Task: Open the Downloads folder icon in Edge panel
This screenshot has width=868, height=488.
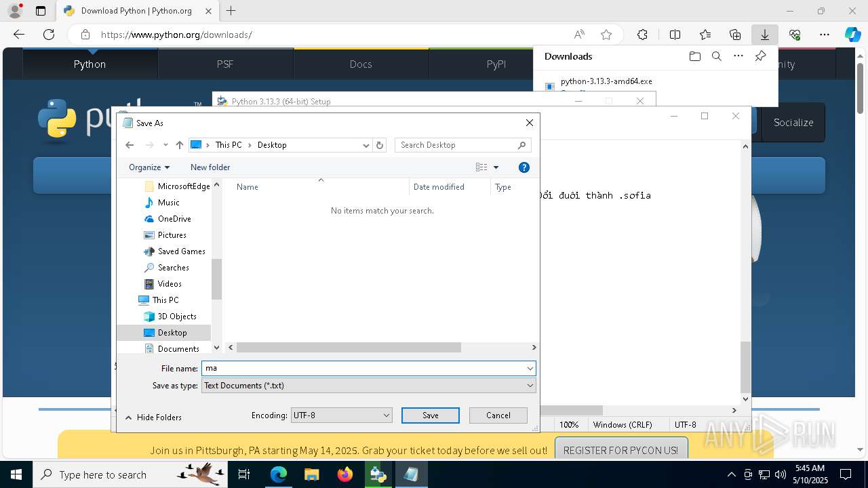Action: tap(694, 56)
